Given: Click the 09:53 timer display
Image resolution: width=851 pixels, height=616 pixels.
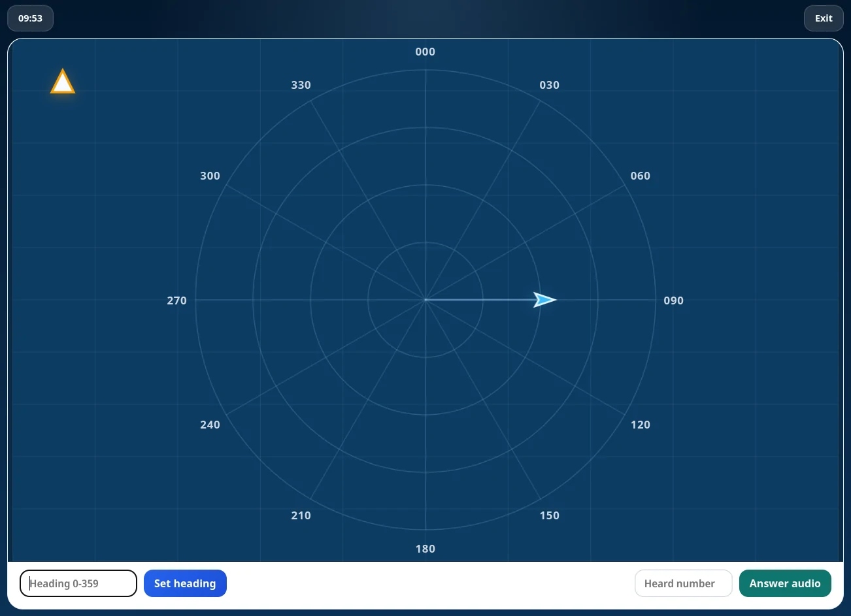Looking at the screenshot, I should (x=30, y=18).
